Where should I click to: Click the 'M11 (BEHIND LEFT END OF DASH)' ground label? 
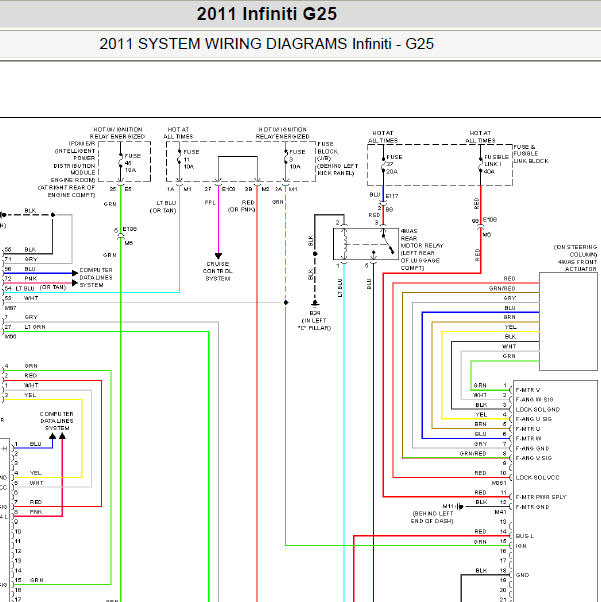pos(433,514)
